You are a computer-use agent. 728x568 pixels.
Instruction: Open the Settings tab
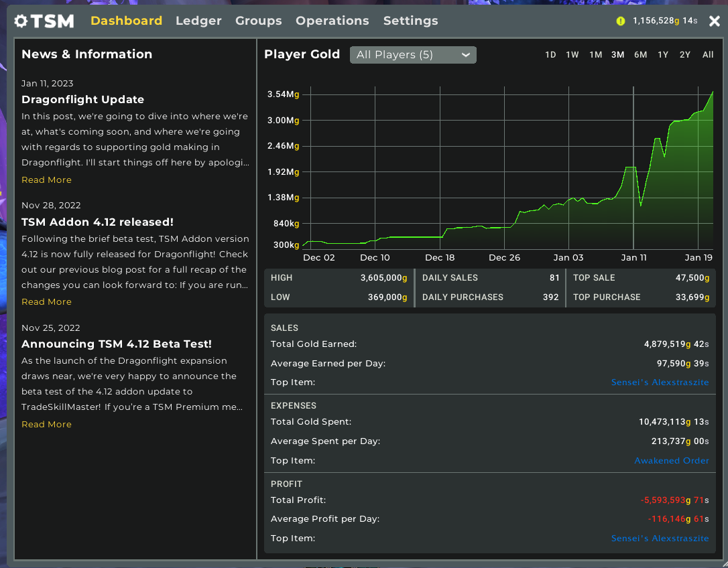click(x=411, y=21)
